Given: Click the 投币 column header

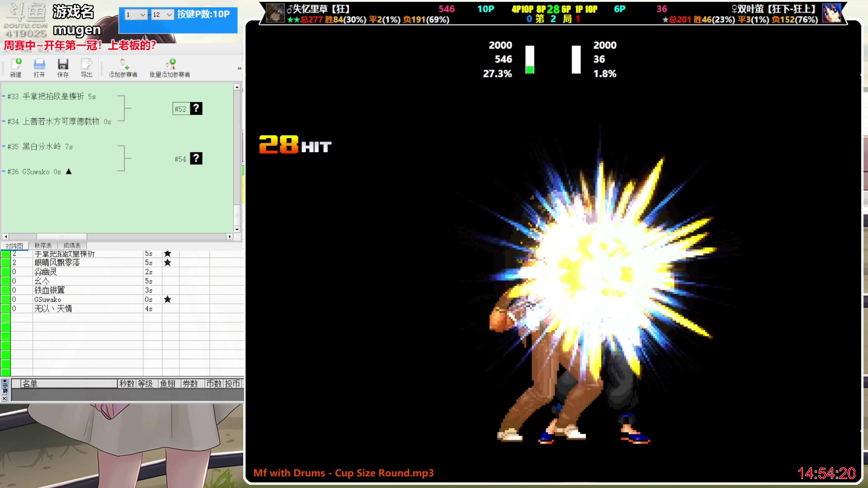Looking at the screenshot, I should (233, 384).
